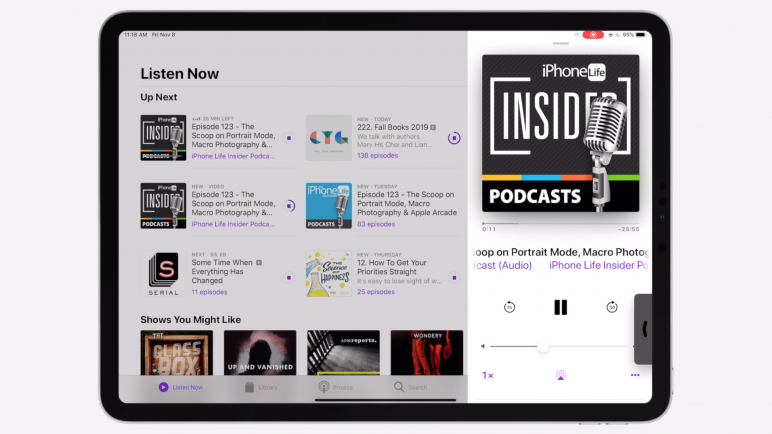Change playback speed from 1x
The image size is (772, 434).
(487, 375)
